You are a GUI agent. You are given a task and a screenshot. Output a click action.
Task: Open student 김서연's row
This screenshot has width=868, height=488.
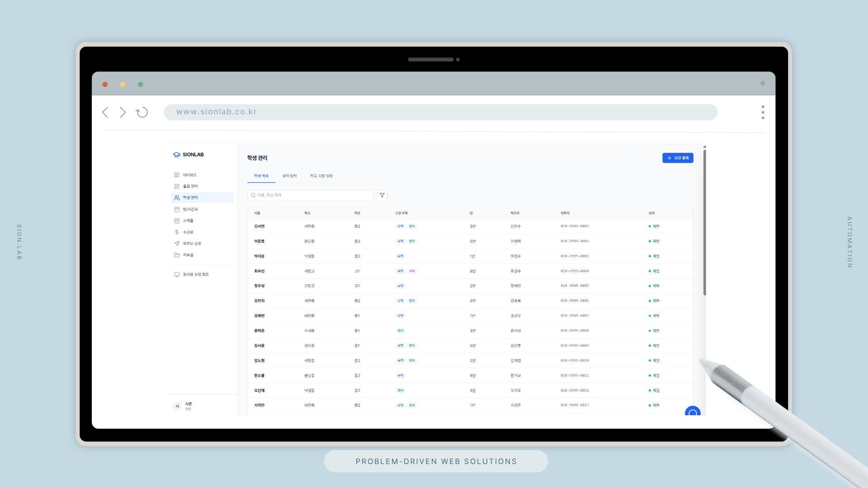(259, 226)
